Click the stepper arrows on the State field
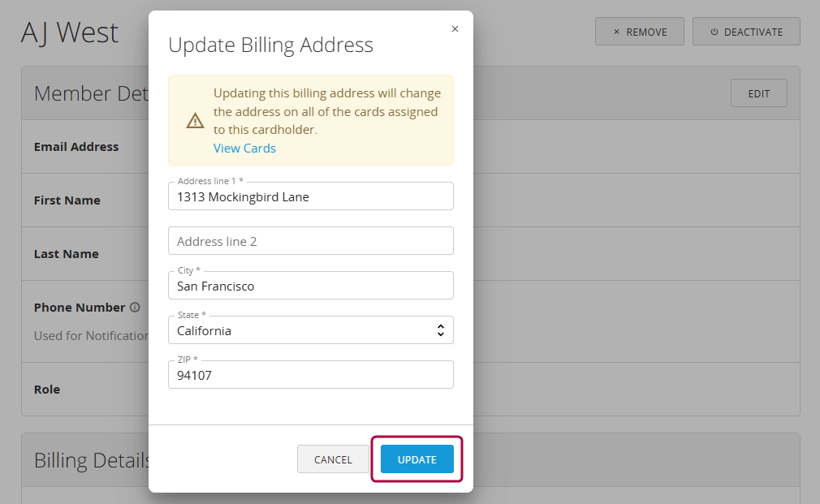820x504 pixels. (440, 330)
